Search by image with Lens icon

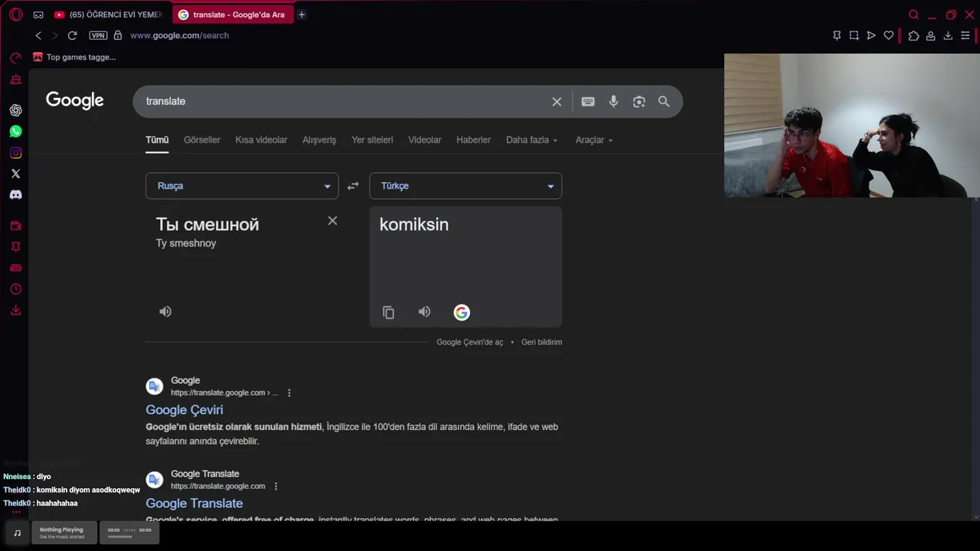(x=639, y=102)
